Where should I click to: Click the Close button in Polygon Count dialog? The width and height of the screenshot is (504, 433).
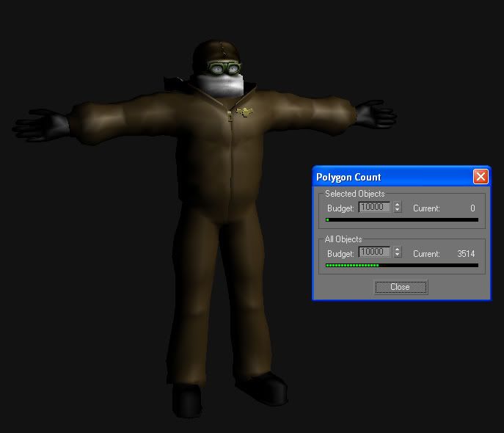click(x=400, y=287)
